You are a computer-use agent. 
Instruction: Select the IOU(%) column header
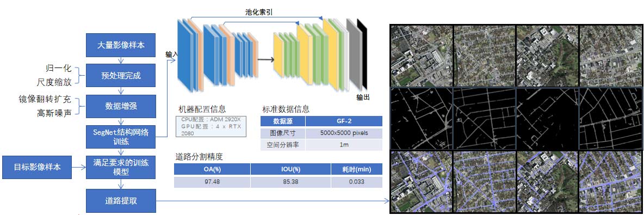pyautogui.click(x=291, y=169)
